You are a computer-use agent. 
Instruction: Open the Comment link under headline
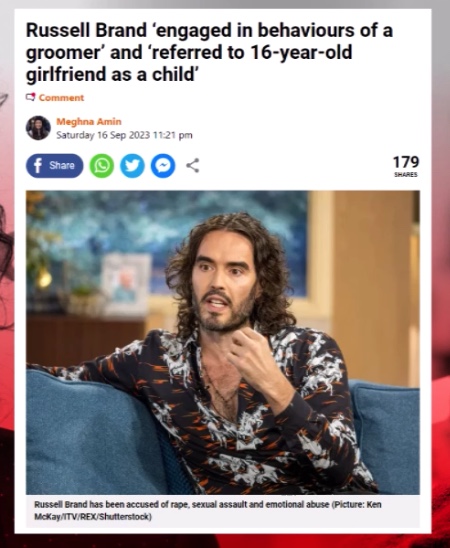(x=61, y=98)
